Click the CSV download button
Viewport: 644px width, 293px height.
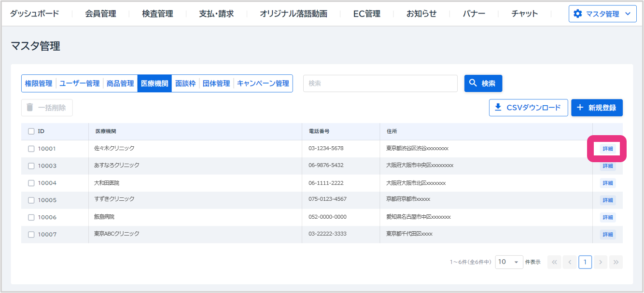coord(528,108)
